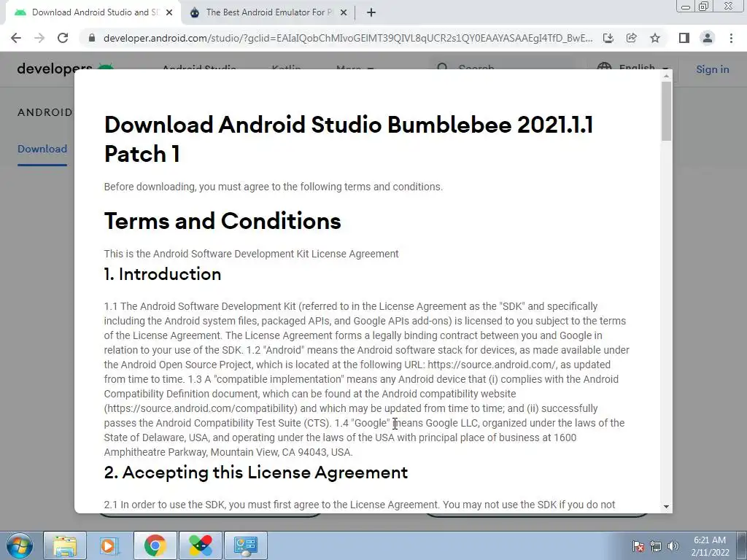Click the https://source.android.com/ URL text

(x=492, y=365)
